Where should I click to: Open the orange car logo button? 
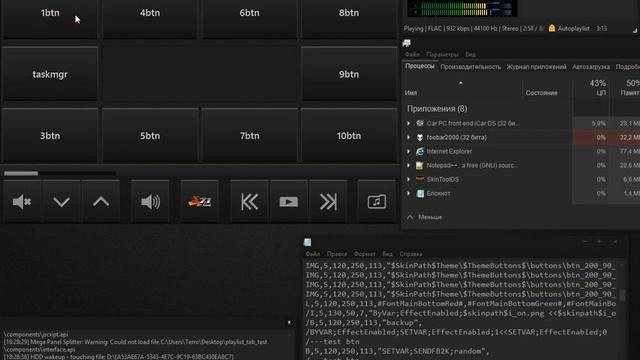(x=200, y=202)
